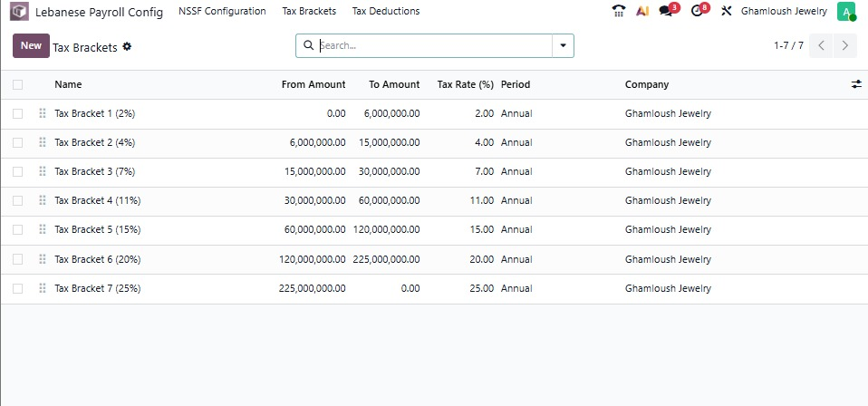Open the optional columns adjust menu
The height and width of the screenshot is (406, 868).
tap(856, 84)
